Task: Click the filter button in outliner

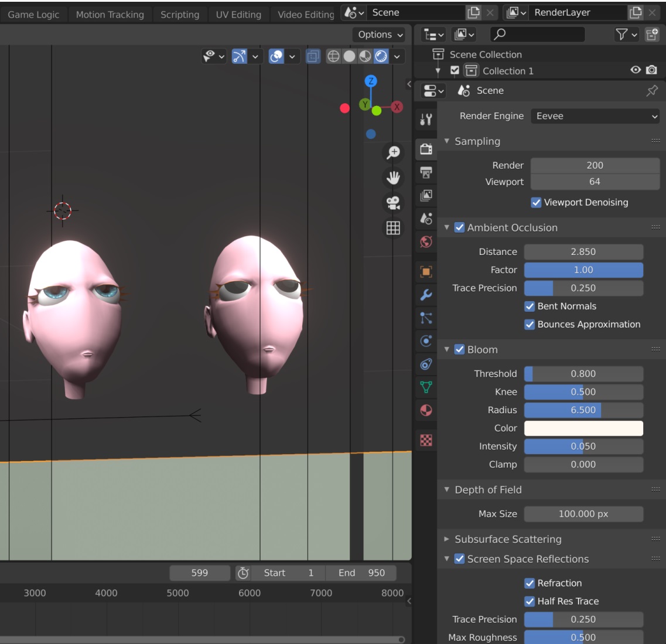Action: click(626, 35)
